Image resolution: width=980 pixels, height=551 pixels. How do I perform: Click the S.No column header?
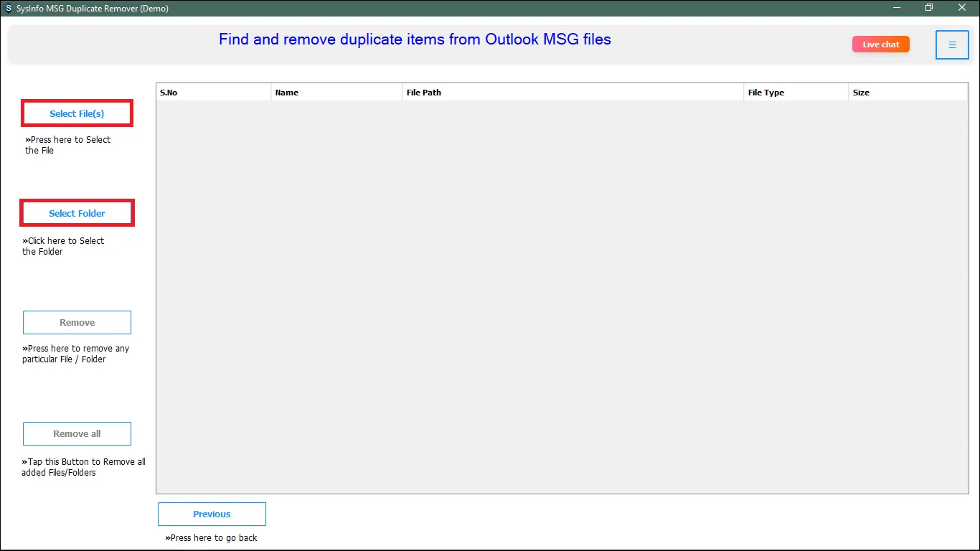213,93
